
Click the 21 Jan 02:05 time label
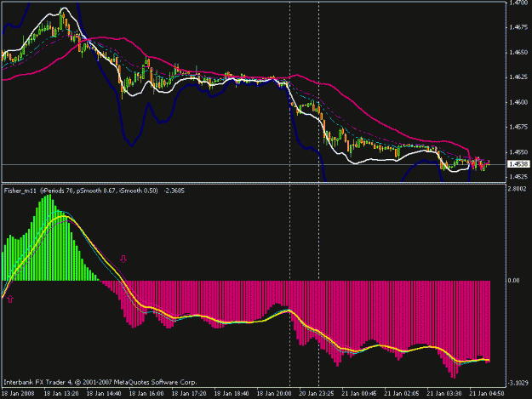point(402,394)
